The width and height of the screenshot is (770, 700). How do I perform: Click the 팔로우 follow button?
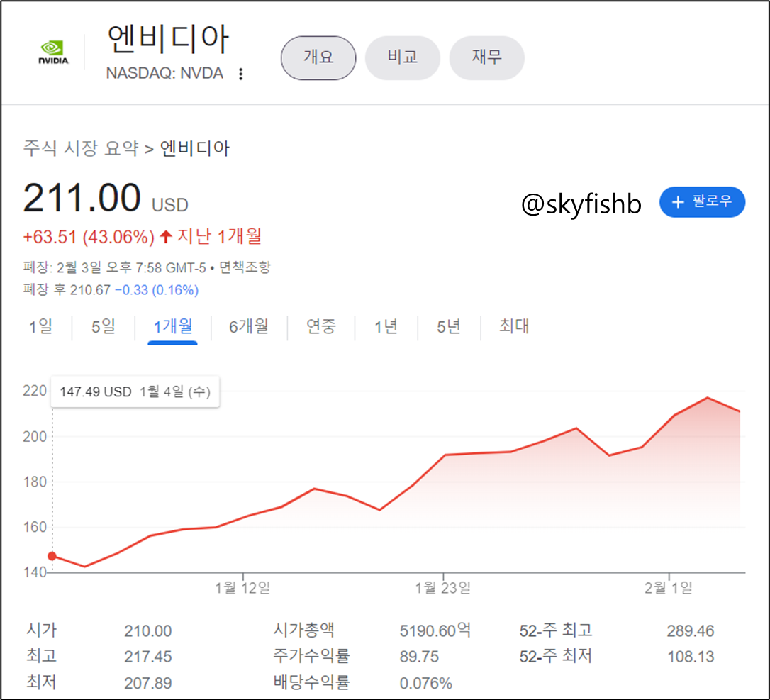pyautogui.click(x=702, y=201)
